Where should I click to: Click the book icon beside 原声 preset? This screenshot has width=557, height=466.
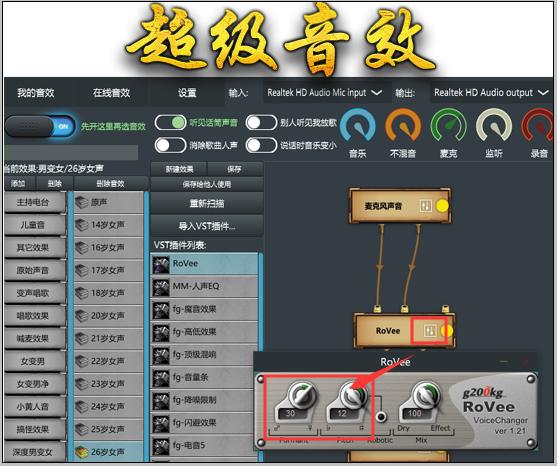(82, 202)
